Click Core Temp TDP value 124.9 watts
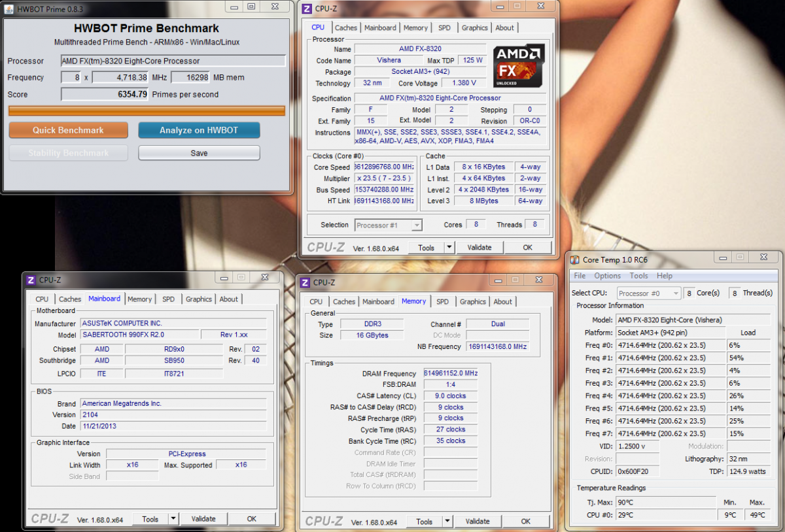The width and height of the screenshot is (785, 532). point(750,471)
